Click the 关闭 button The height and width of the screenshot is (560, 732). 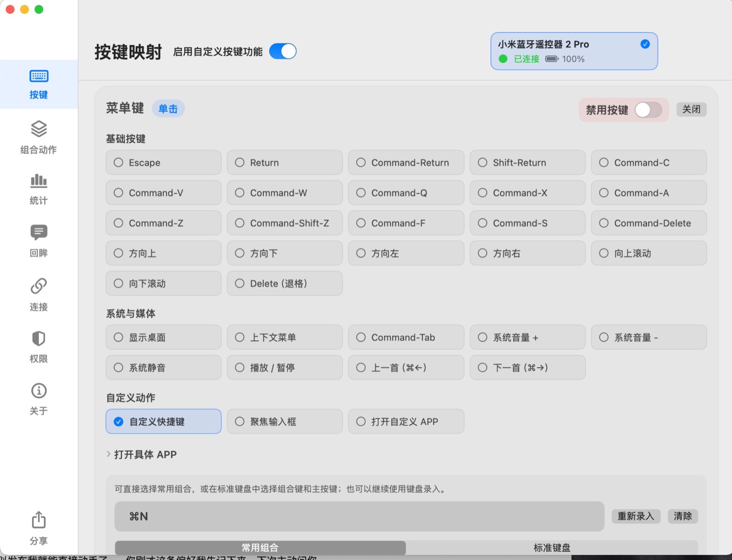(x=691, y=109)
